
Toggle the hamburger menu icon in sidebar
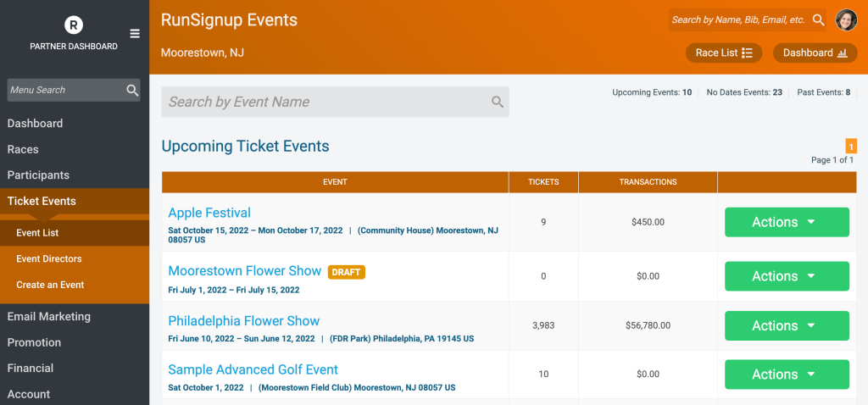coord(135,34)
